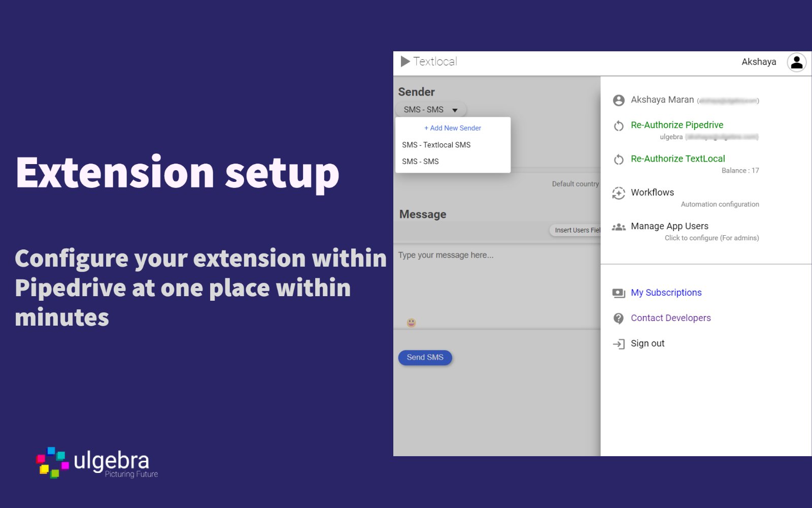Screen dimensions: 812x508
Task: Click the Workflows automation icon
Action: pyautogui.click(x=619, y=193)
